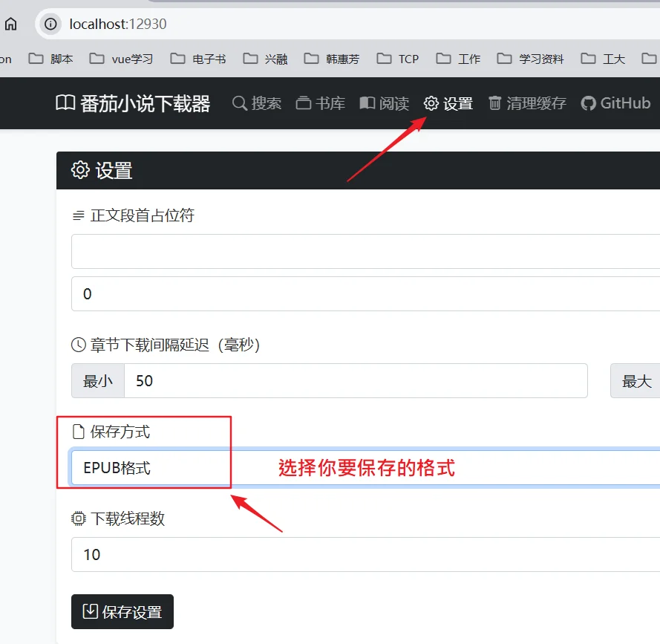Click the 保存设置 button
Image resolution: width=660 pixels, height=644 pixels.
click(x=122, y=611)
